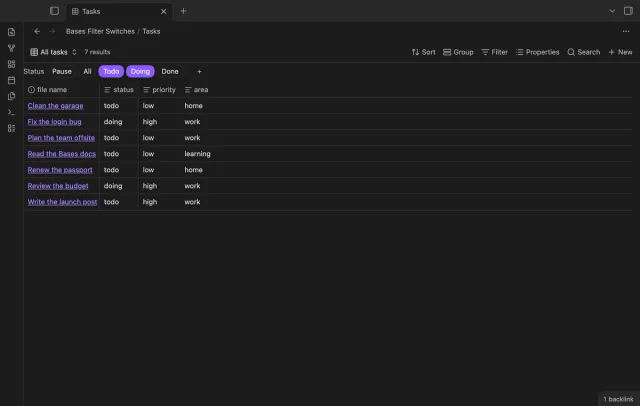Click the file name column header
640x406 pixels.
point(61,90)
